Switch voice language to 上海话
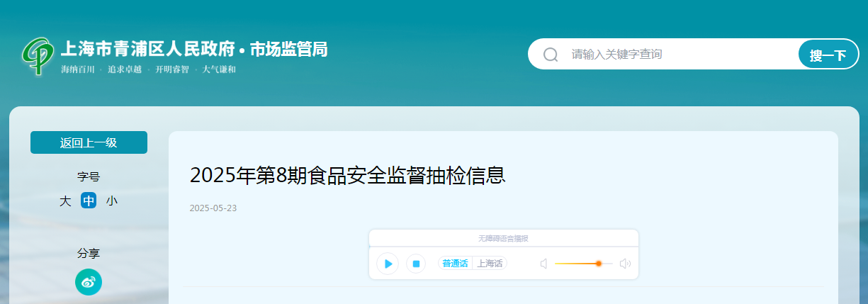 (490, 264)
